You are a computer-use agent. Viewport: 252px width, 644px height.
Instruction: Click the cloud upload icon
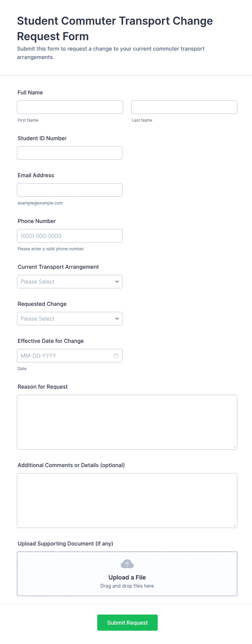click(x=127, y=564)
